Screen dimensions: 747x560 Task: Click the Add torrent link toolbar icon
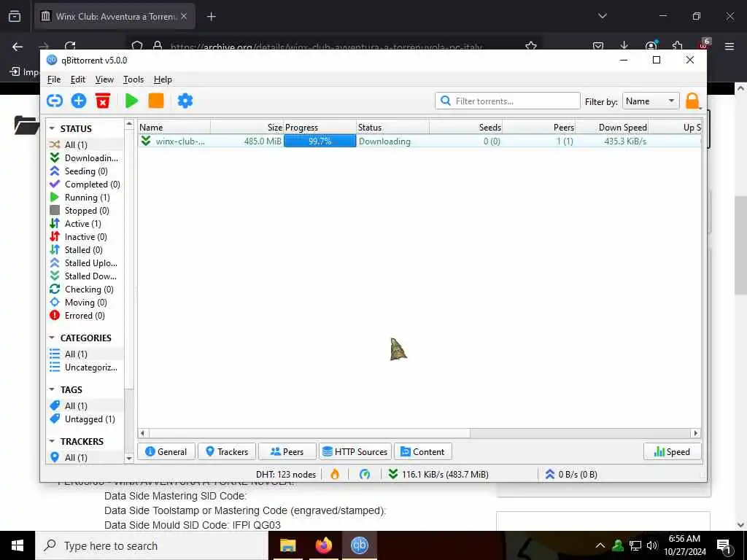(x=55, y=101)
